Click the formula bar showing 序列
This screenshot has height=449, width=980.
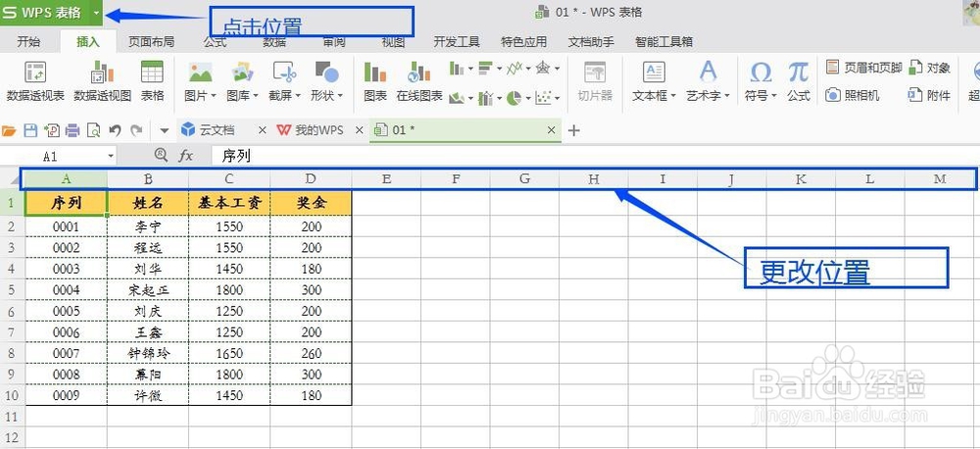[x=594, y=156]
